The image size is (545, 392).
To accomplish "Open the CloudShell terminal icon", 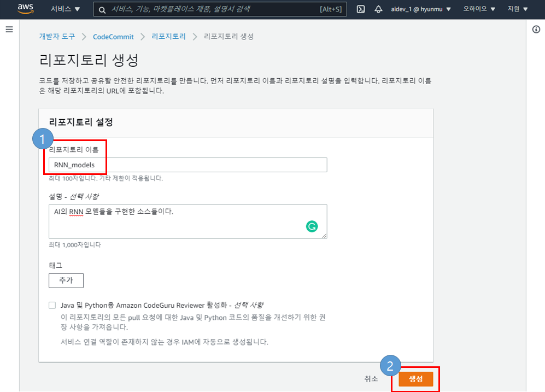I will pos(361,9).
